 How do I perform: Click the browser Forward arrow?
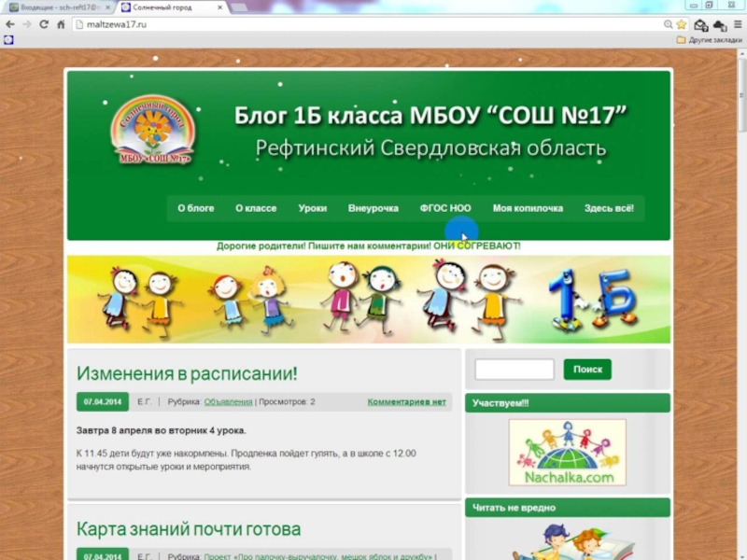click(27, 24)
